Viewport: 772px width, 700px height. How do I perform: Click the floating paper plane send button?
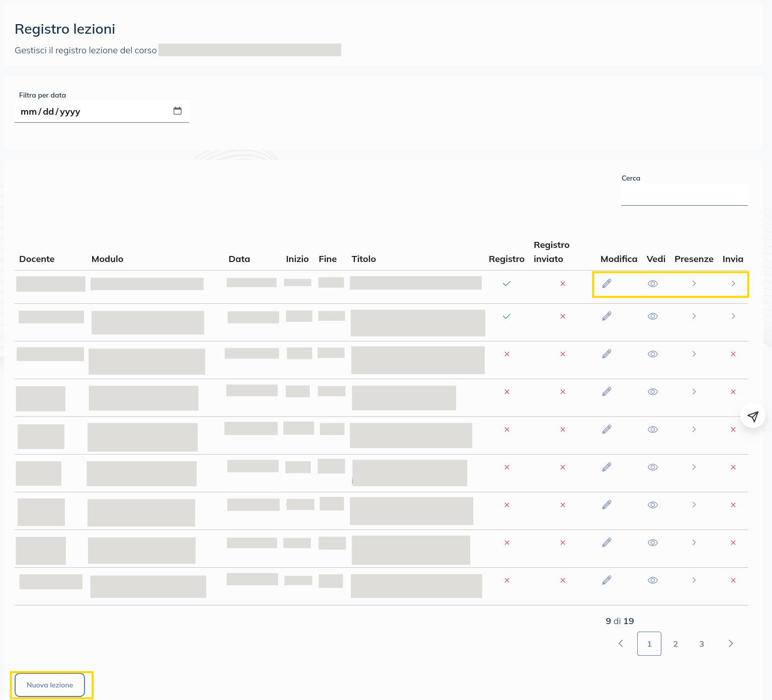(752, 416)
